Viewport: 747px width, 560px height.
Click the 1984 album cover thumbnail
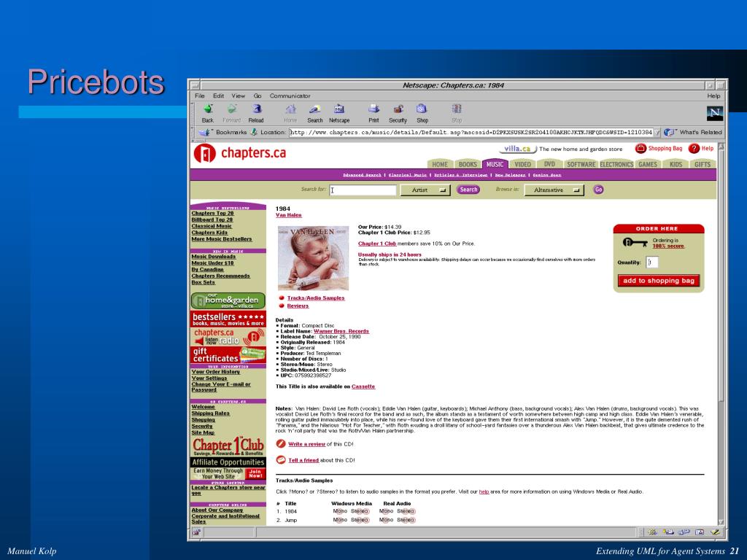tap(313, 257)
